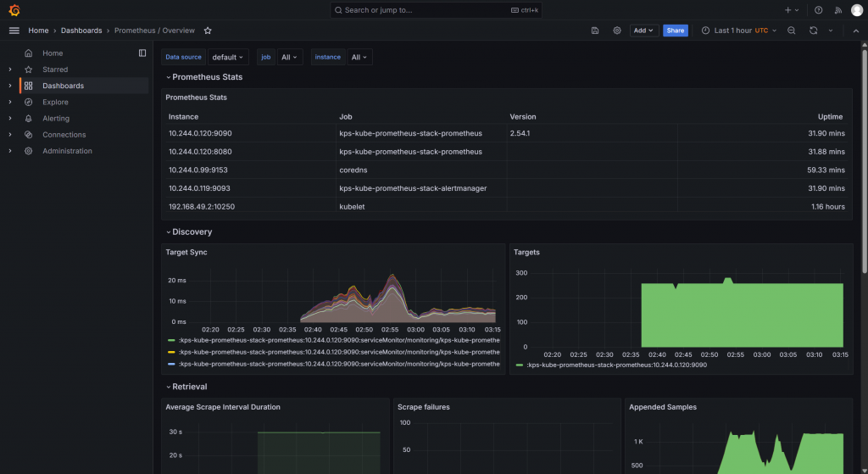Click blue legend swatch in Target Sync
The image size is (868, 474).
click(x=171, y=365)
